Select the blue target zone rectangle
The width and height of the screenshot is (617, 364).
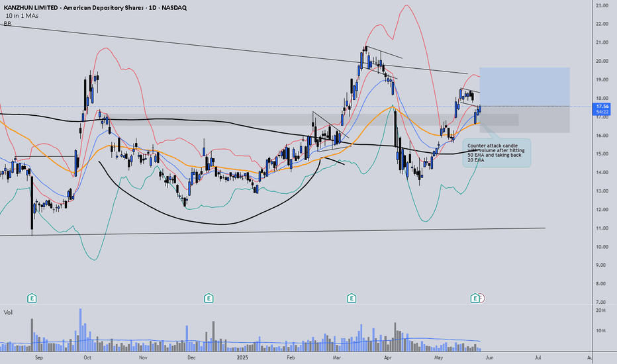coord(524,87)
